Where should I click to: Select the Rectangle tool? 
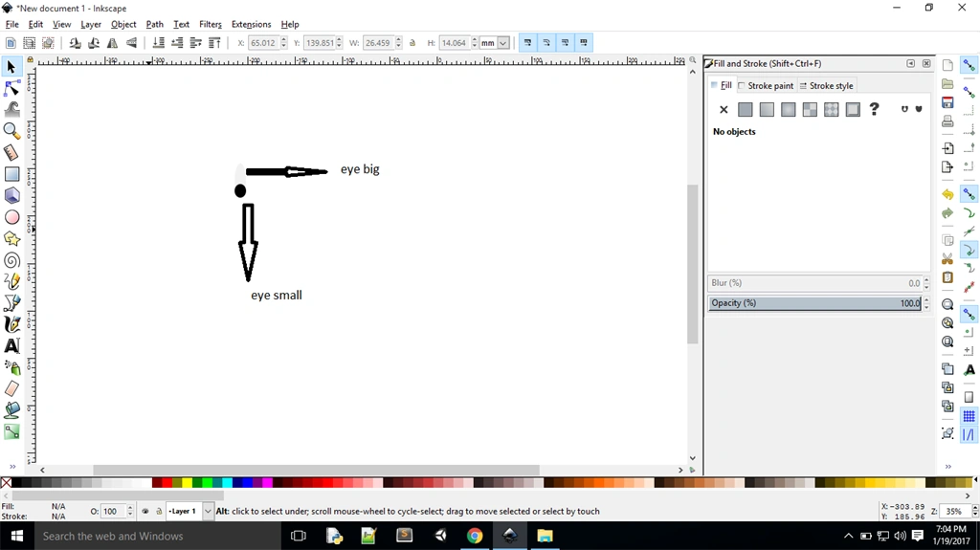point(11,174)
